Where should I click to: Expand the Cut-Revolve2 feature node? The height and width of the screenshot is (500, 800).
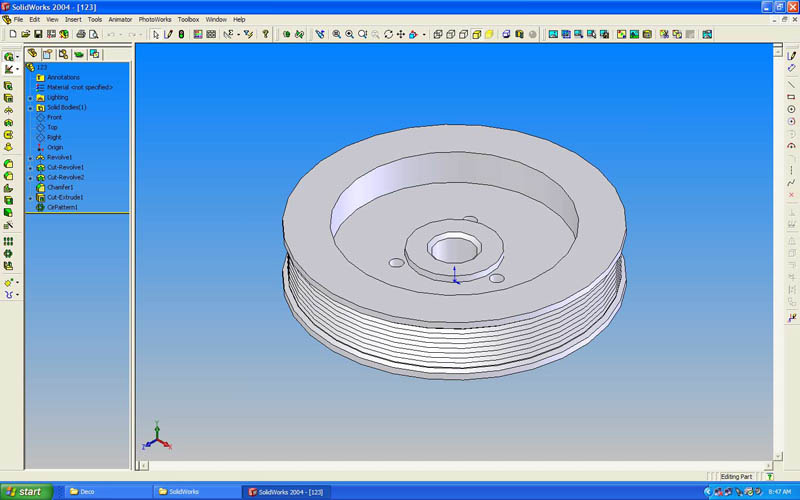(30, 178)
